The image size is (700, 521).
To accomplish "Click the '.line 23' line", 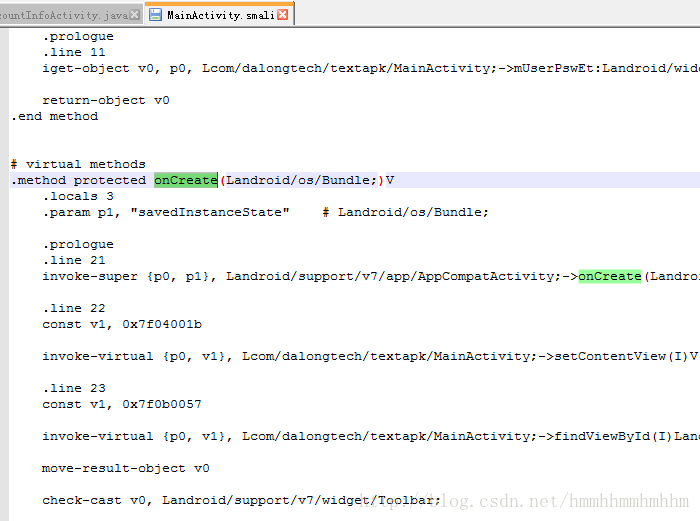I will point(74,388).
